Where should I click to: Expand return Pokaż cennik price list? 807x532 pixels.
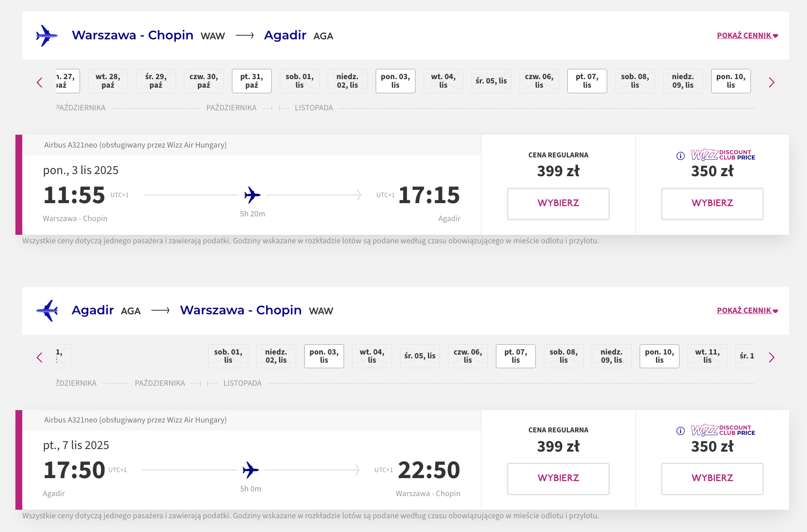click(748, 310)
